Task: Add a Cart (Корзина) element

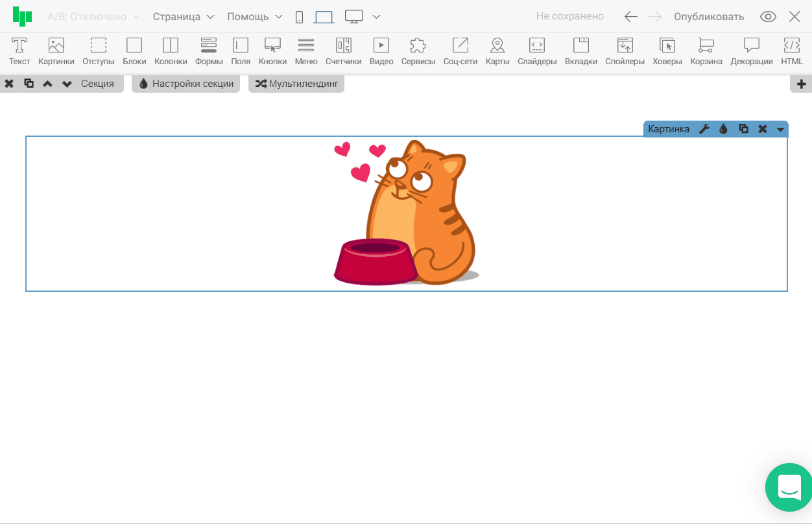Action: click(706, 51)
